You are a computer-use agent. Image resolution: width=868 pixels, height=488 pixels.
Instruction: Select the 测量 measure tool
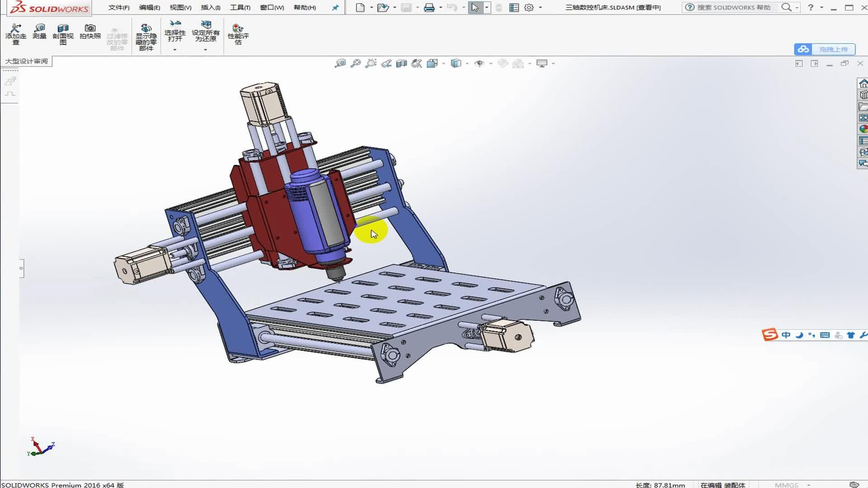click(40, 32)
